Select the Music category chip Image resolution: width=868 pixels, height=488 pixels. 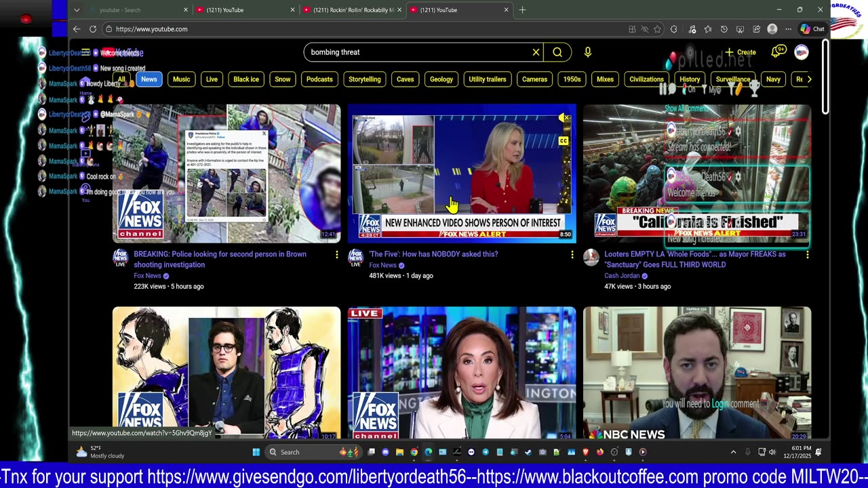(x=181, y=79)
